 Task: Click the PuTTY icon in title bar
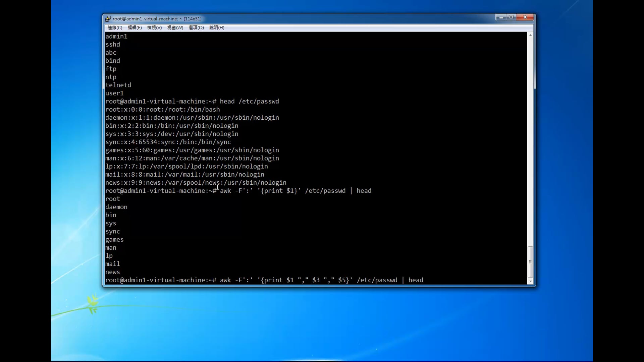[x=108, y=19]
